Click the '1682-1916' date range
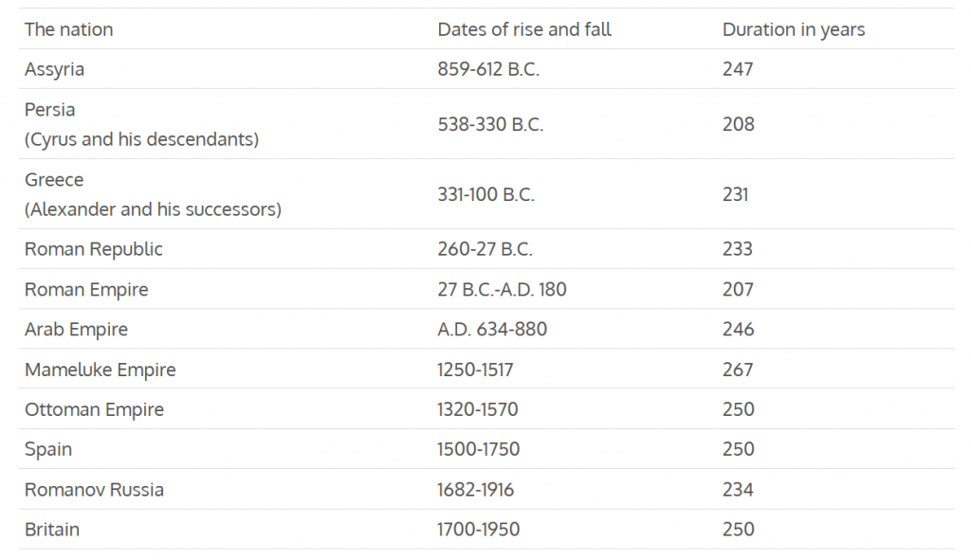The image size is (971, 560). click(x=476, y=490)
